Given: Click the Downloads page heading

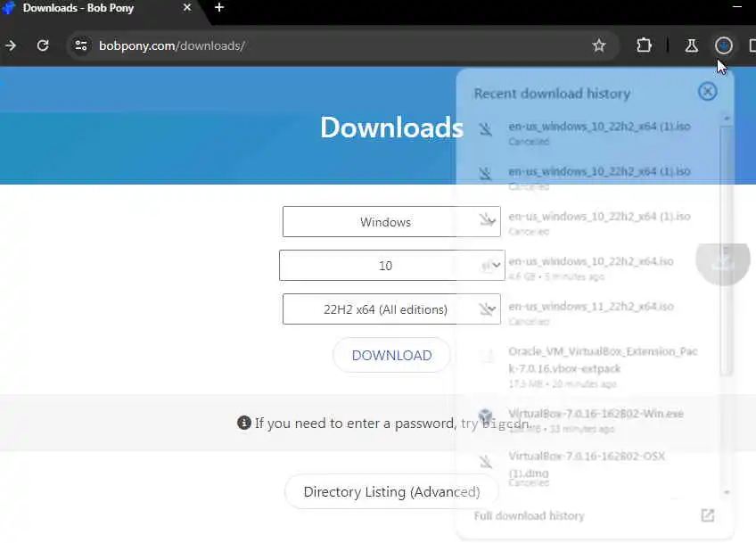Looking at the screenshot, I should point(391,128).
